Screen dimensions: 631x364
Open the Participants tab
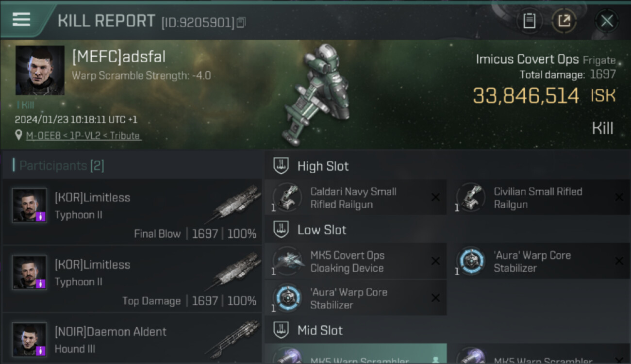[x=58, y=165]
